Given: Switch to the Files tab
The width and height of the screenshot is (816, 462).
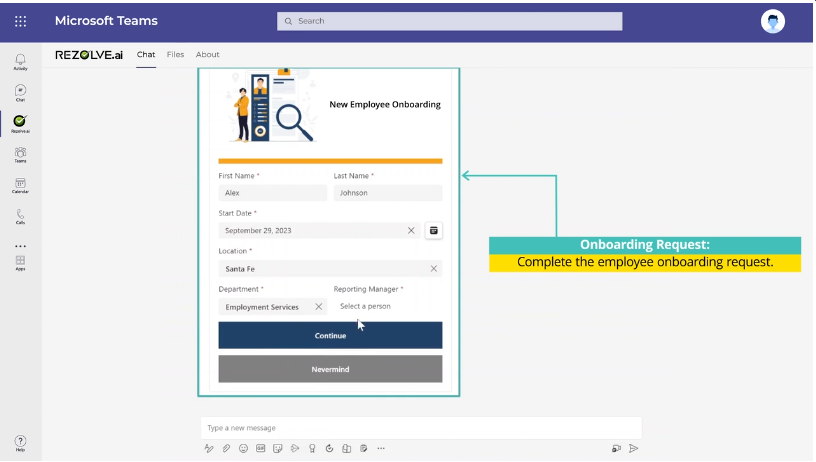Looking at the screenshot, I should 175,54.
